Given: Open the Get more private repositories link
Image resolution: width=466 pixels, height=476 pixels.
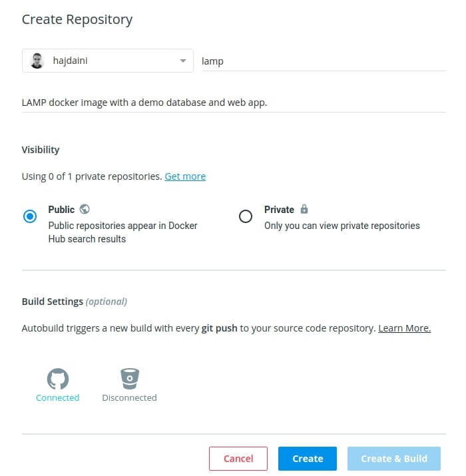Looking at the screenshot, I should coord(185,176).
